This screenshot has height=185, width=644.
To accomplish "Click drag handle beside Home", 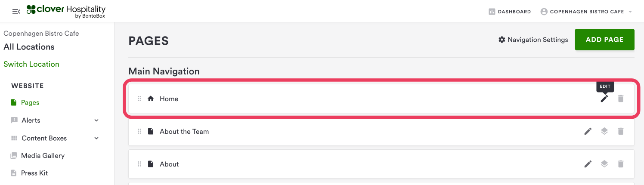I will (139, 99).
